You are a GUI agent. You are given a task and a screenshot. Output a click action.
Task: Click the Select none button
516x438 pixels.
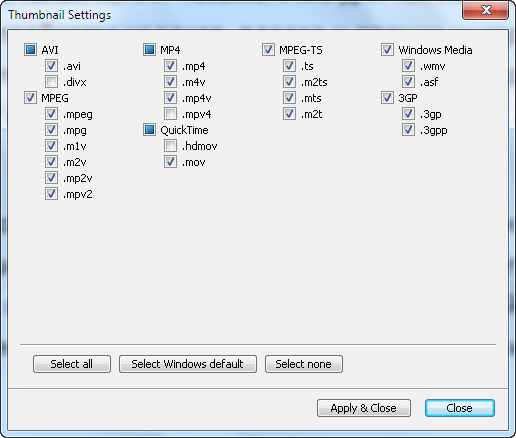304,364
